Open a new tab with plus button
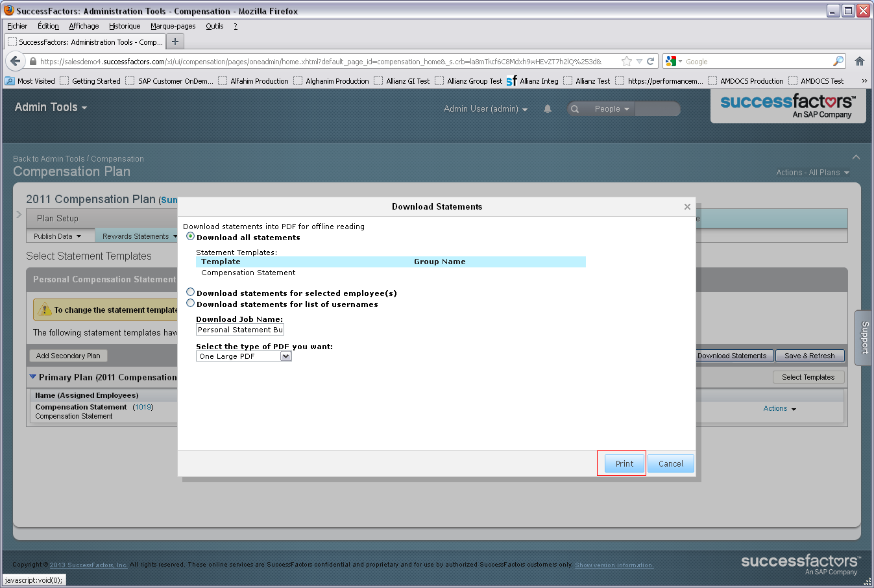The height and width of the screenshot is (588, 874). click(x=175, y=42)
